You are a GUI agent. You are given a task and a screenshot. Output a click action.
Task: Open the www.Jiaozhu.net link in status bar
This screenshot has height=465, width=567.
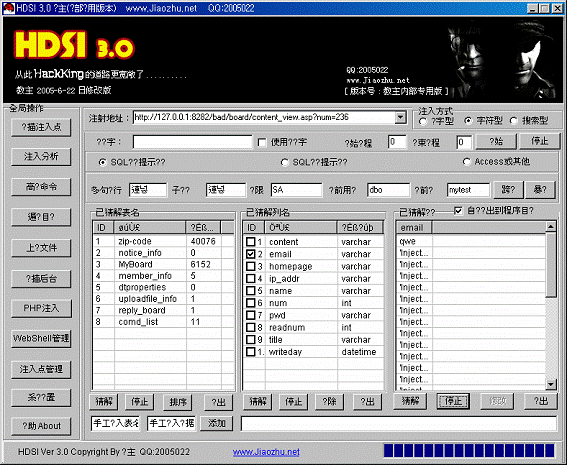[x=266, y=452]
